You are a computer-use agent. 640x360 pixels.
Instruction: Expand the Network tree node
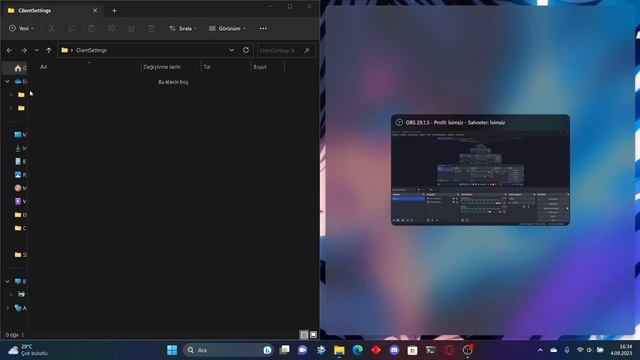pos(7,308)
